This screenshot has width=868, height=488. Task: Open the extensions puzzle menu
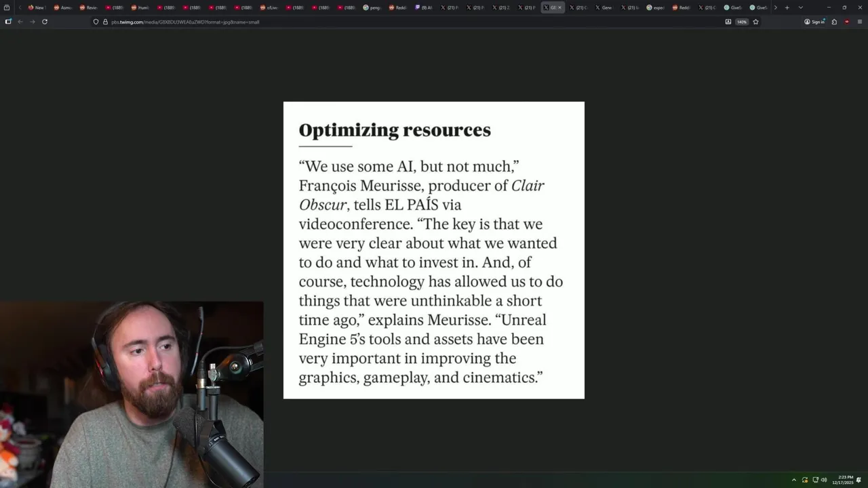(834, 22)
